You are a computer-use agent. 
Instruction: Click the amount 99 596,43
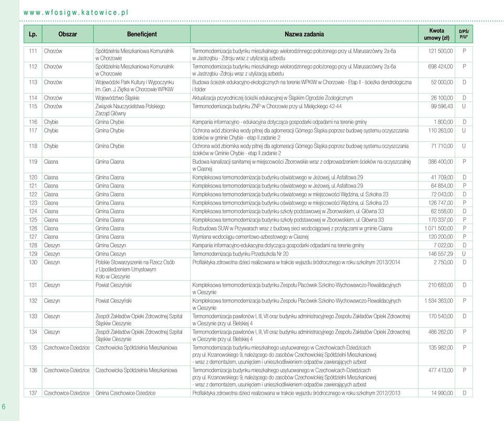point(442,106)
